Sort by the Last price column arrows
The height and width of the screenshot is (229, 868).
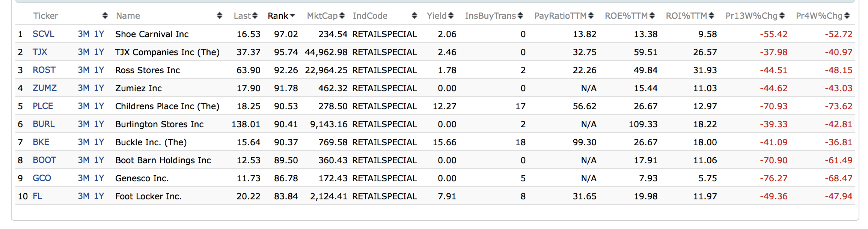pyautogui.click(x=255, y=16)
